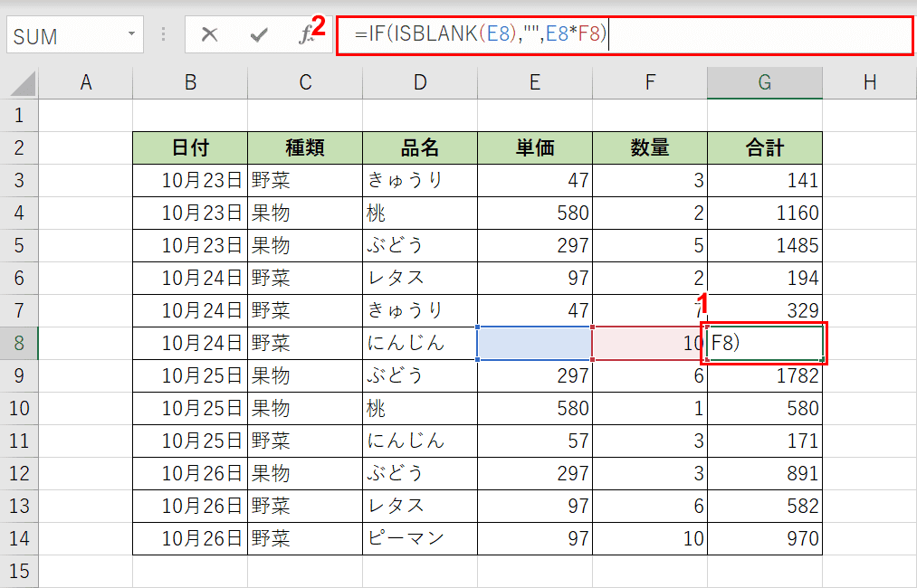Click the 日付 header cell
917x588 pixels.
(190, 147)
